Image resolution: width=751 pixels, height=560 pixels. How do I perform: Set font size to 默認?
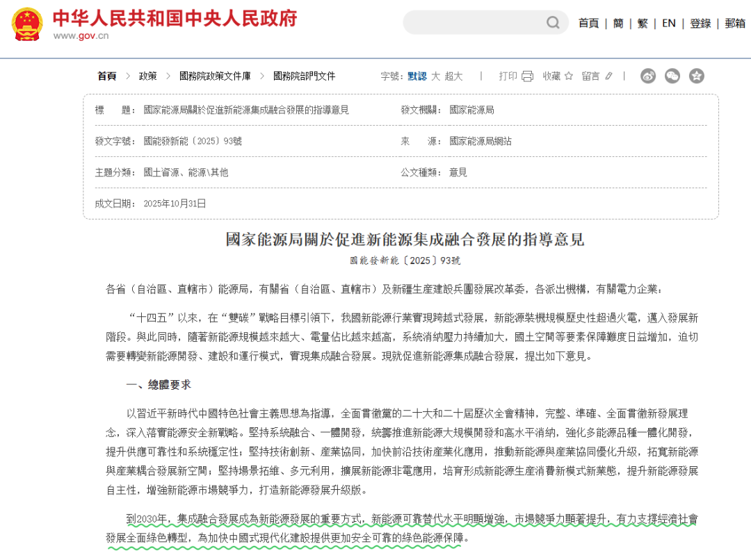[417, 76]
